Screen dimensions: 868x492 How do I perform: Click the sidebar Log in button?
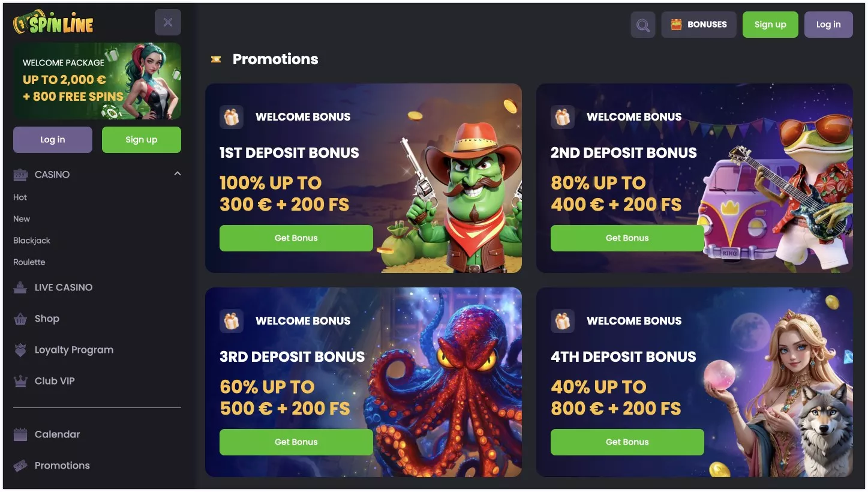[x=53, y=140]
